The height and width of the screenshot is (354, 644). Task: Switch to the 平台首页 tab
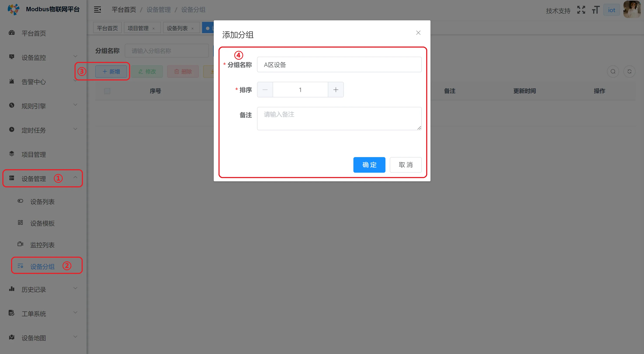point(107,28)
